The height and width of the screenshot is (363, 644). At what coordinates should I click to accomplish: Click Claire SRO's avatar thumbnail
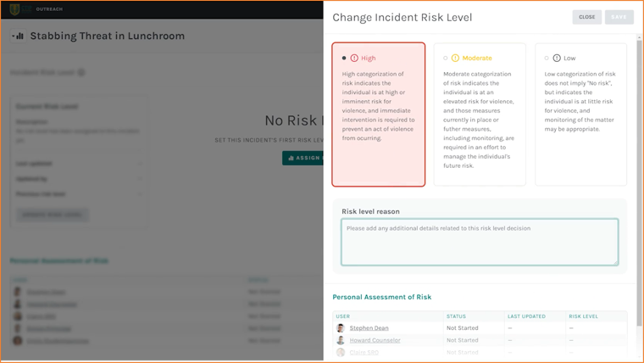coord(341,352)
